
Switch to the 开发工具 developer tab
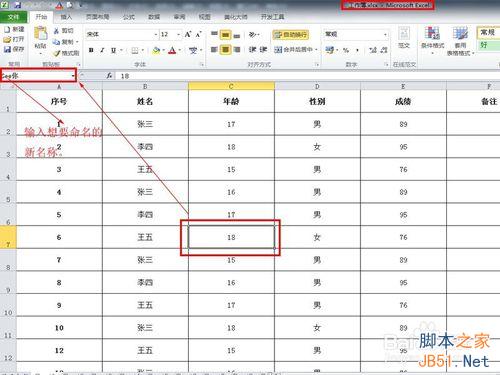[272, 17]
